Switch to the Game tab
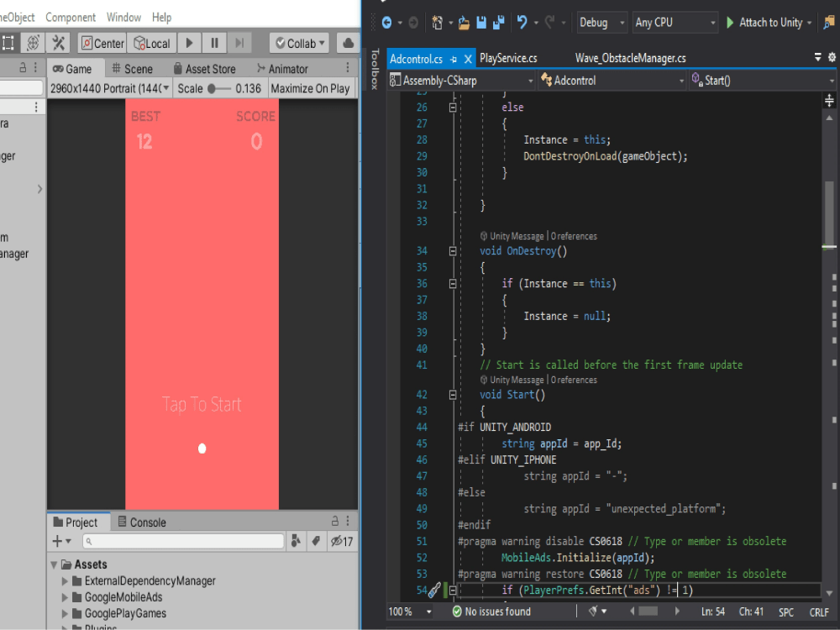 pyautogui.click(x=72, y=69)
